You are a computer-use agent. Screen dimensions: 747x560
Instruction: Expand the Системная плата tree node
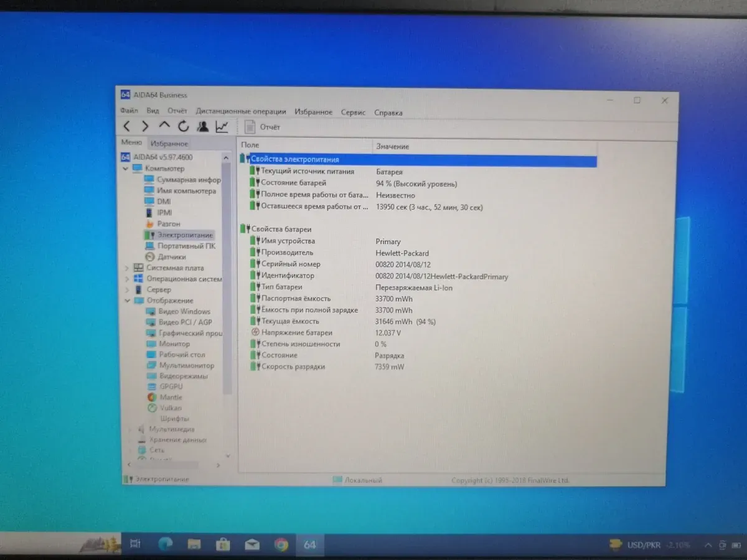tap(127, 268)
